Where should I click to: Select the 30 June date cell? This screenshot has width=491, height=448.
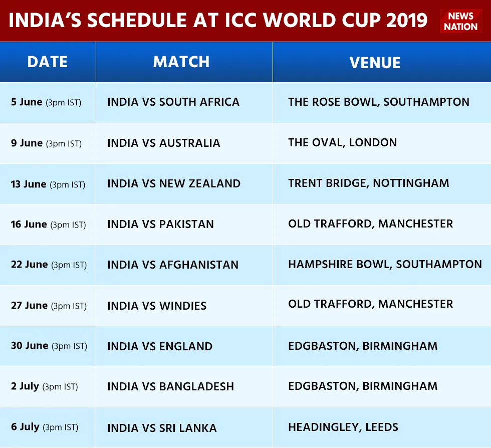click(48, 346)
